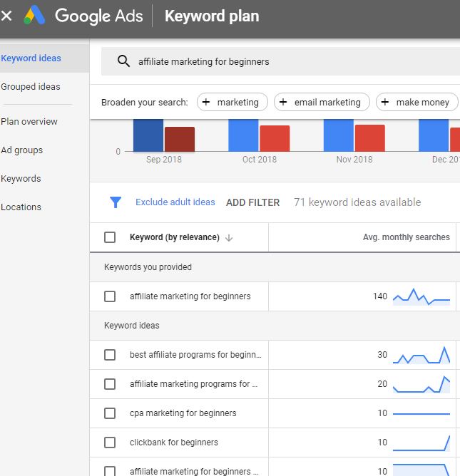The image size is (460, 476).
Task: Toggle the select-all checkbox in the table header
Action: pos(110,237)
